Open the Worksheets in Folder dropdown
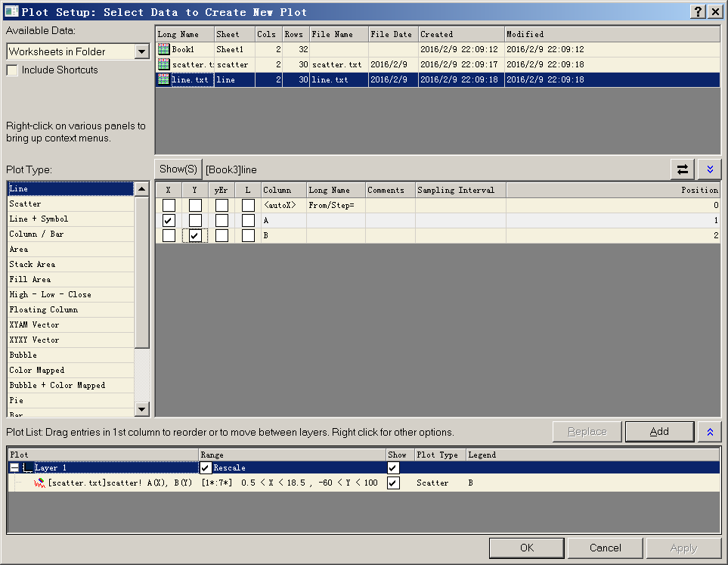728x565 pixels. tap(141, 51)
